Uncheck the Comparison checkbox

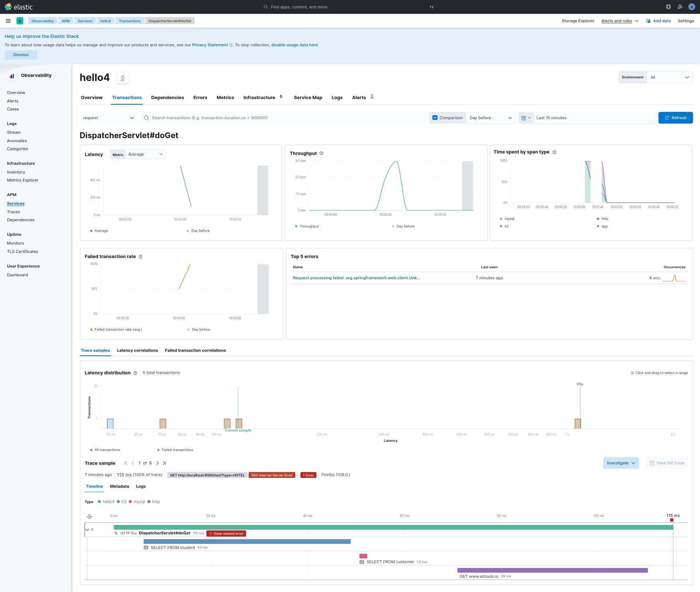click(x=435, y=118)
